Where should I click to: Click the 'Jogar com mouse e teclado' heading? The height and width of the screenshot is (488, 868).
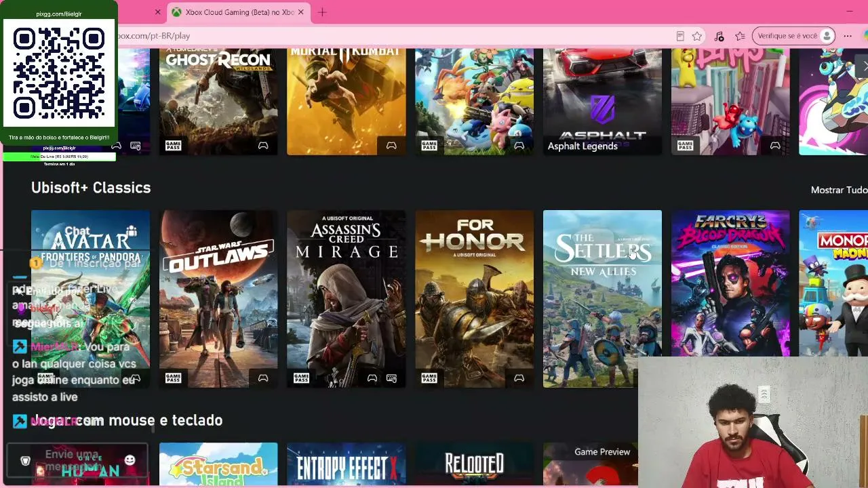point(127,420)
